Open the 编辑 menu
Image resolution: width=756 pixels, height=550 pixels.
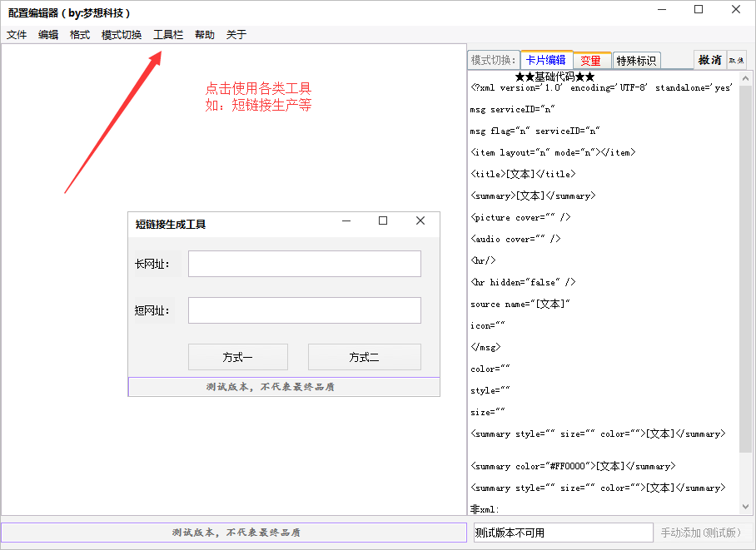point(47,34)
